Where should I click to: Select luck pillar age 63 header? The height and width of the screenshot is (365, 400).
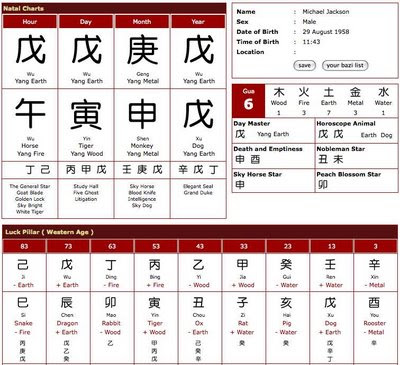[x=112, y=246]
